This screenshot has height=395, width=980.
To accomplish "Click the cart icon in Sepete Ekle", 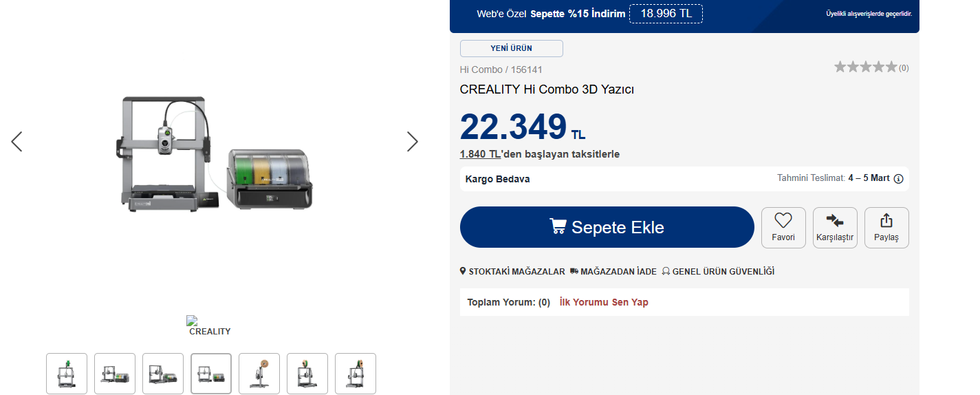I will pyautogui.click(x=558, y=226).
